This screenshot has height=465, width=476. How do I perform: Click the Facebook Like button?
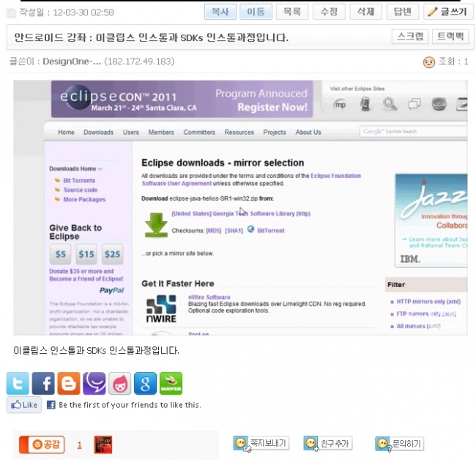point(24,405)
